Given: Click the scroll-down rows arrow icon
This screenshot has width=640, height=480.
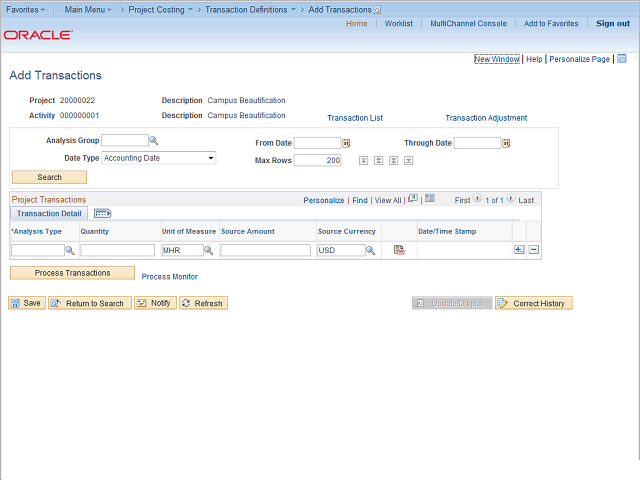Looking at the screenshot, I should point(393,160).
